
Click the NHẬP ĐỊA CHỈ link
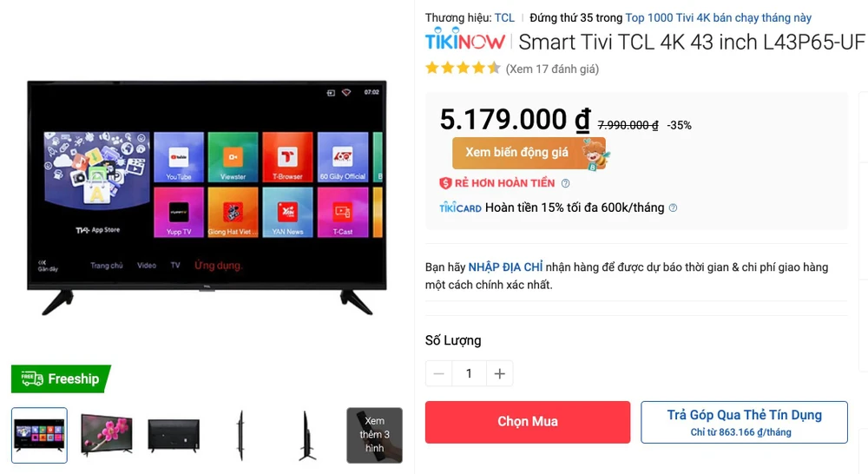505,267
